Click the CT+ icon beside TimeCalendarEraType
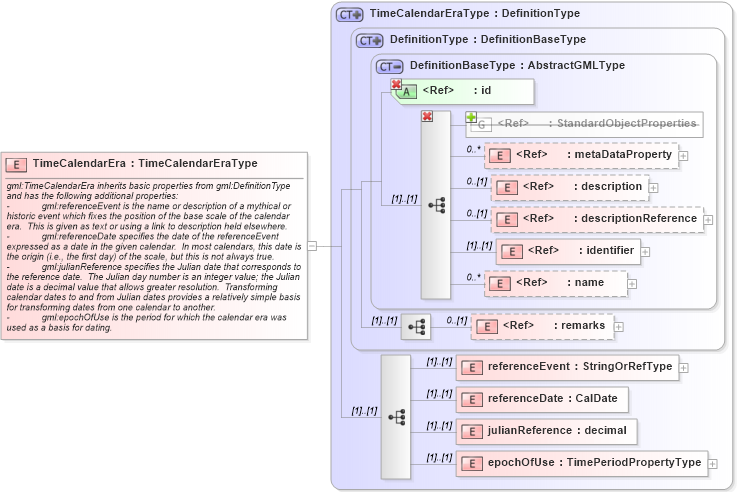This screenshot has height=492, width=737. pyautogui.click(x=350, y=15)
